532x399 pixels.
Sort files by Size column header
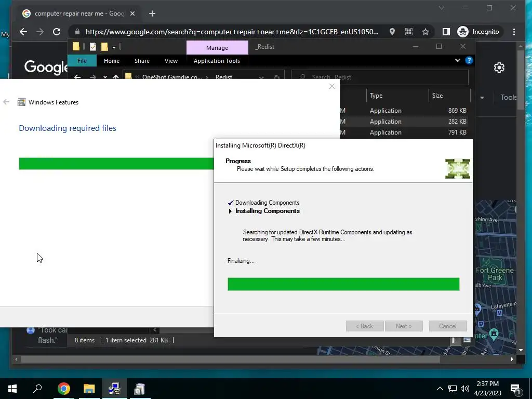pos(437,96)
